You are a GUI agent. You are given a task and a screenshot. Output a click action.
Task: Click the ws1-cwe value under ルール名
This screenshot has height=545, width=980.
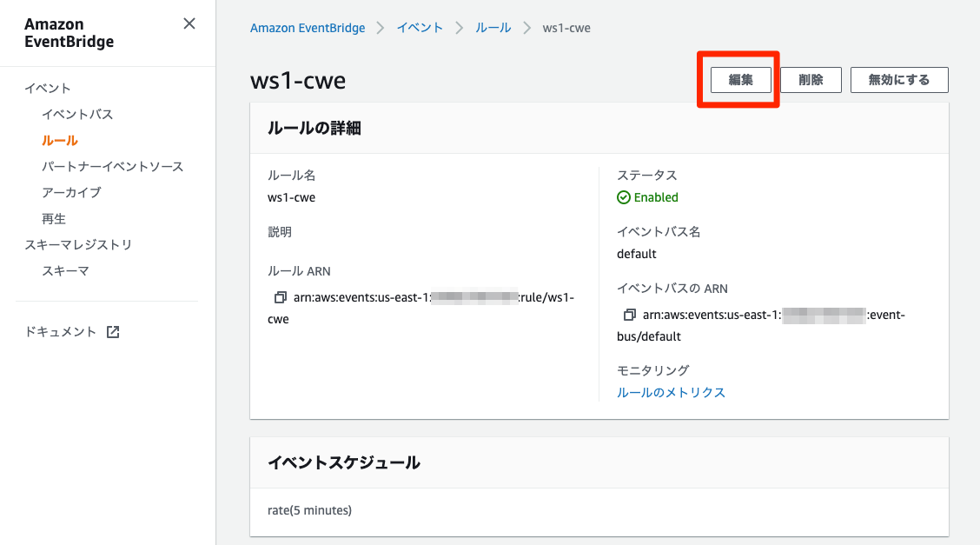pos(291,197)
